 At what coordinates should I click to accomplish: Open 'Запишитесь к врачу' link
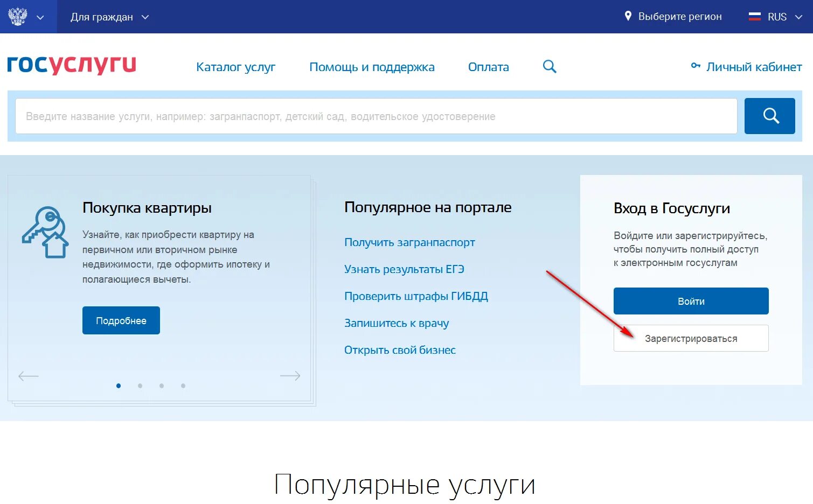(x=397, y=323)
